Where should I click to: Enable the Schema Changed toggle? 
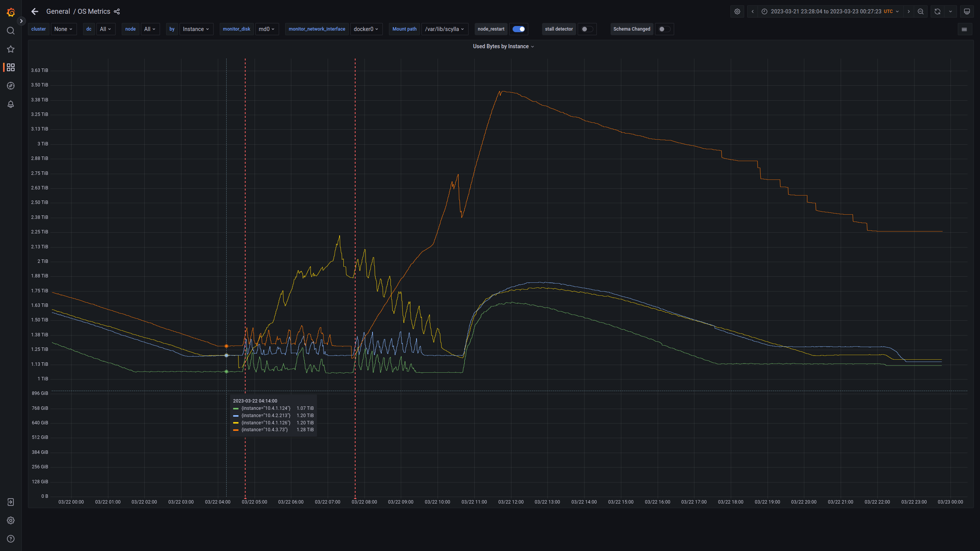click(664, 29)
